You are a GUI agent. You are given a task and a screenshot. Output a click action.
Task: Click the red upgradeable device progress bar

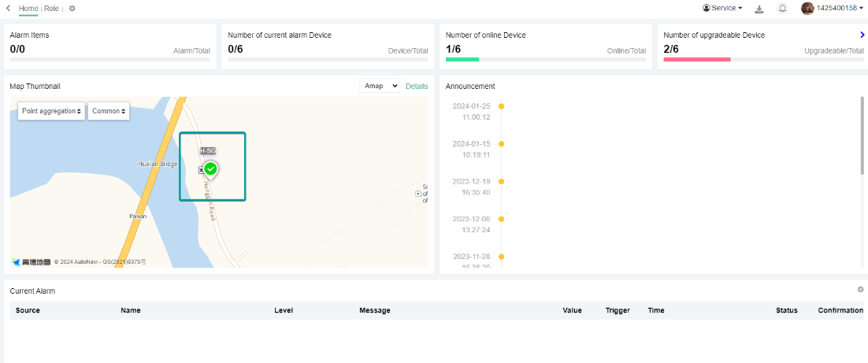pos(696,59)
